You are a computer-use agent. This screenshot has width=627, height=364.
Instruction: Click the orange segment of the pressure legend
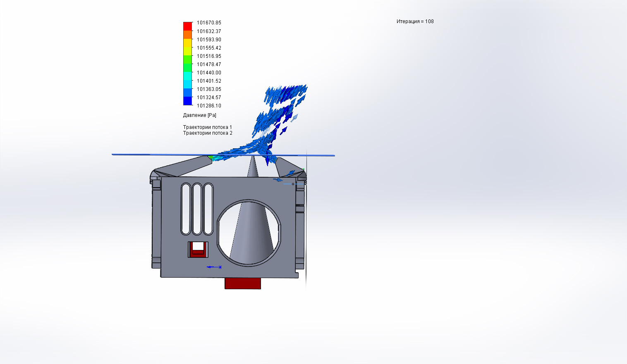coord(188,35)
